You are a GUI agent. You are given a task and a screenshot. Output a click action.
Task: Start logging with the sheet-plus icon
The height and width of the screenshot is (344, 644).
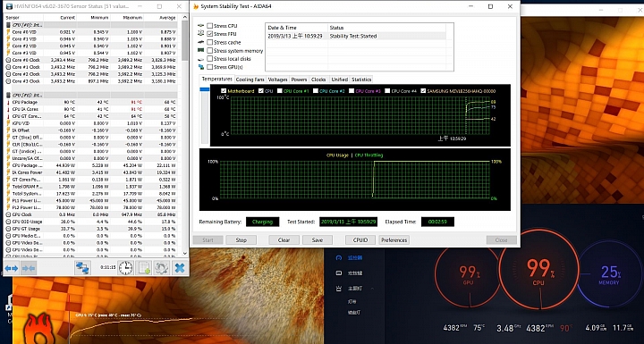pos(144,268)
